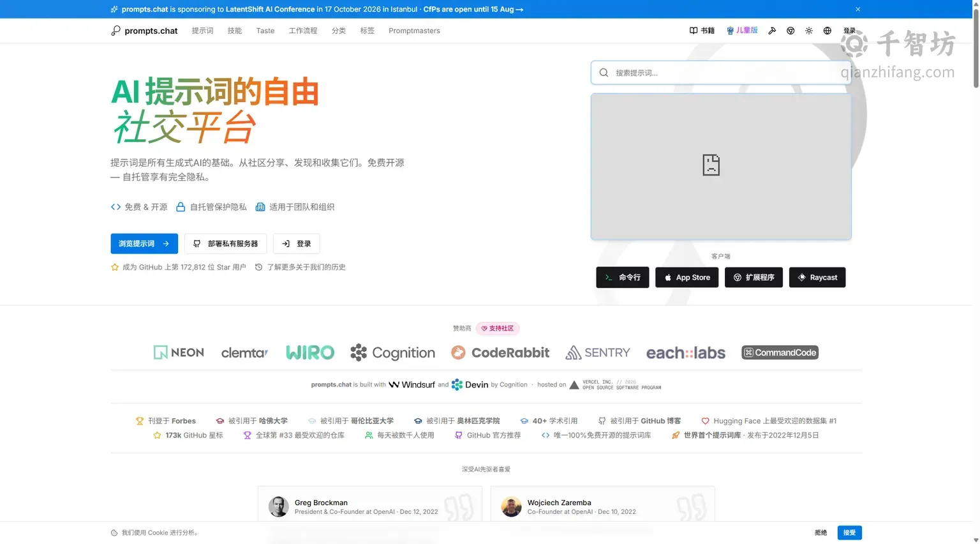This screenshot has height=544, width=980.
Task: Open the NEON sponsor logo
Action: click(x=179, y=352)
